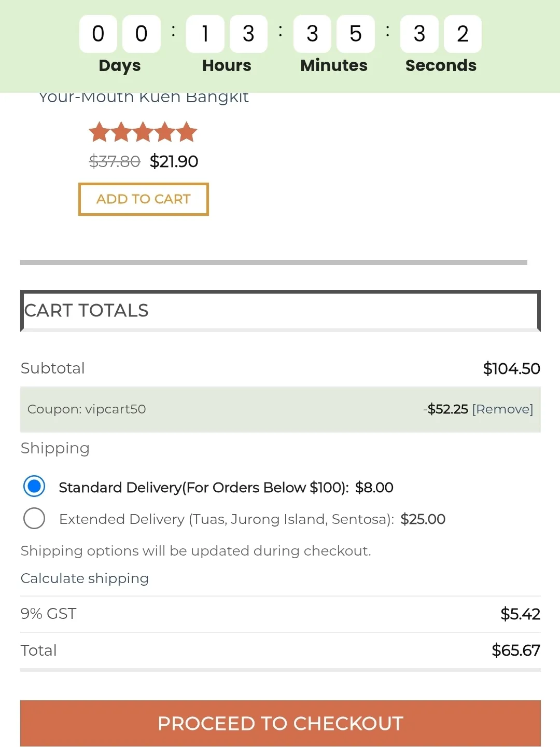Click the 9% GST amount $5.42

point(520,614)
